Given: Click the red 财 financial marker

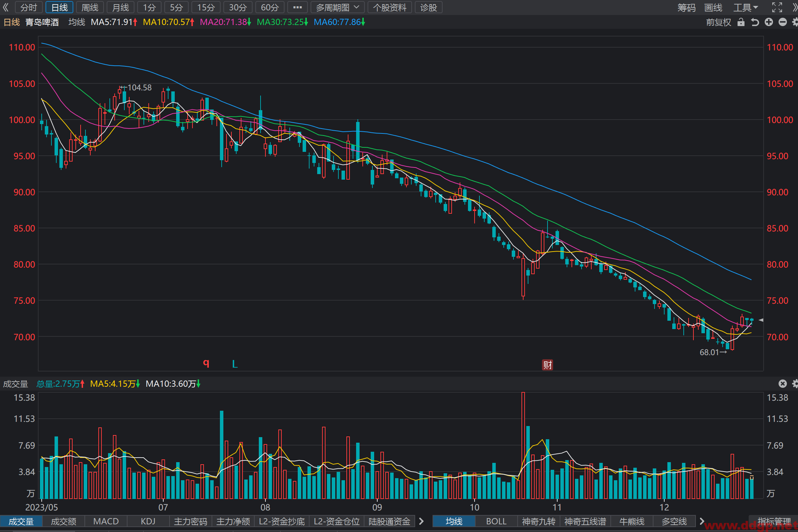Looking at the screenshot, I should [548, 365].
